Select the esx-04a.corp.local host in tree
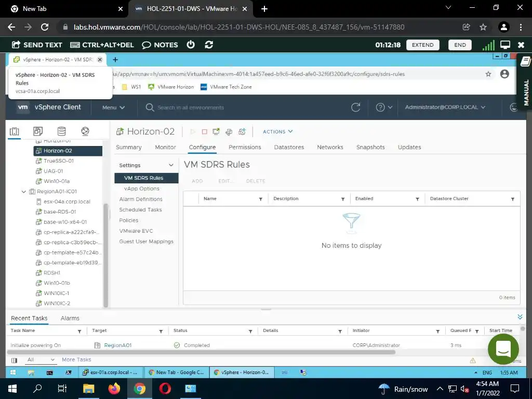This screenshot has height=399, width=532. point(68,202)
